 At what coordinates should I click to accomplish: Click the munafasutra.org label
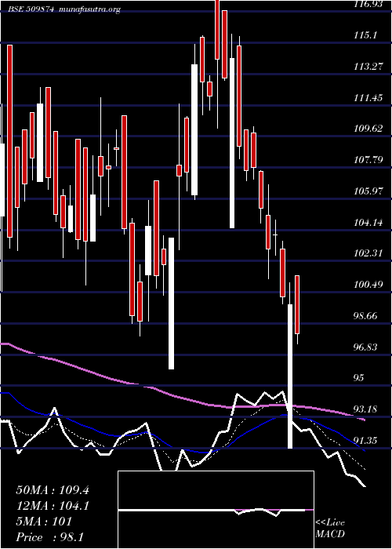[90, 9]
